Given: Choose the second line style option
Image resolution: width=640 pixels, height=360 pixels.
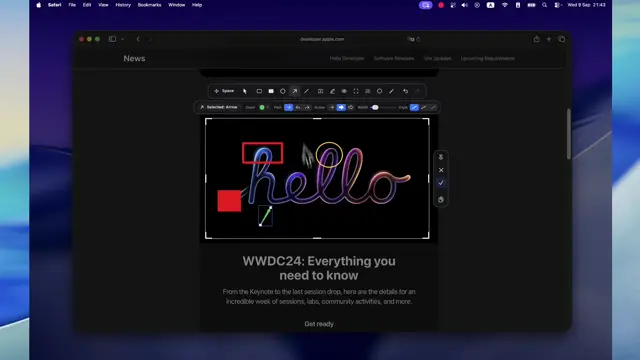Looking at the screenshot, I should [x=424, y=107].
